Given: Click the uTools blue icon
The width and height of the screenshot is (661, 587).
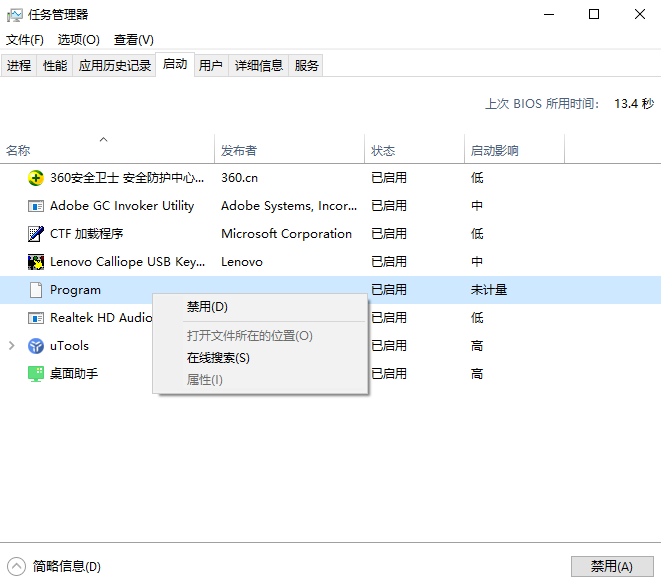Looking at the screenshot, I should pyautogui.click(x=36, y=346).
